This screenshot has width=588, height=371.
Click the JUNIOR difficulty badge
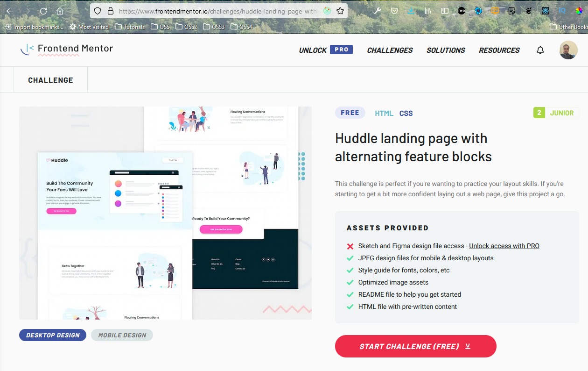click(x=556, y=113)
